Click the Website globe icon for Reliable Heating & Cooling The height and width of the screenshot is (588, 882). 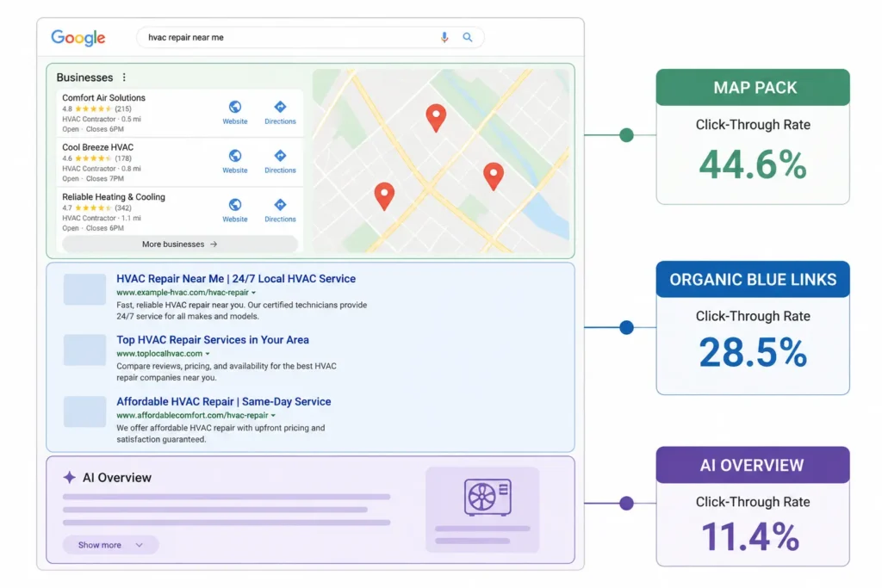point(235,205)
